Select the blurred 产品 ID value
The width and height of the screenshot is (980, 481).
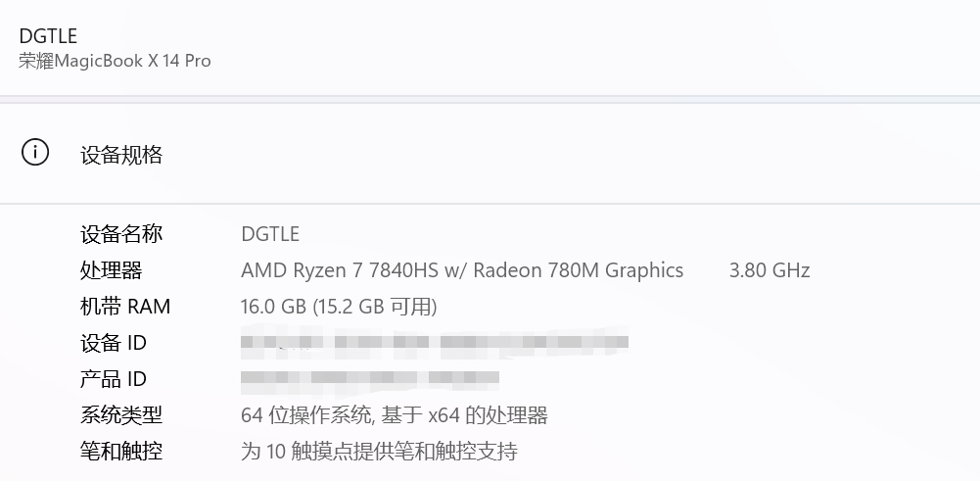(x=370, y=378)
